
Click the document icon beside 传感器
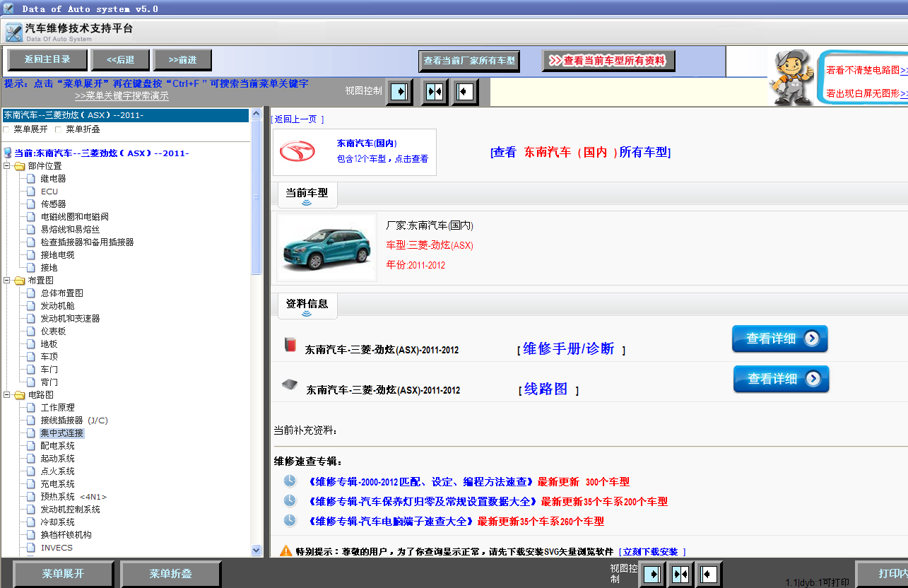[31, 204]
